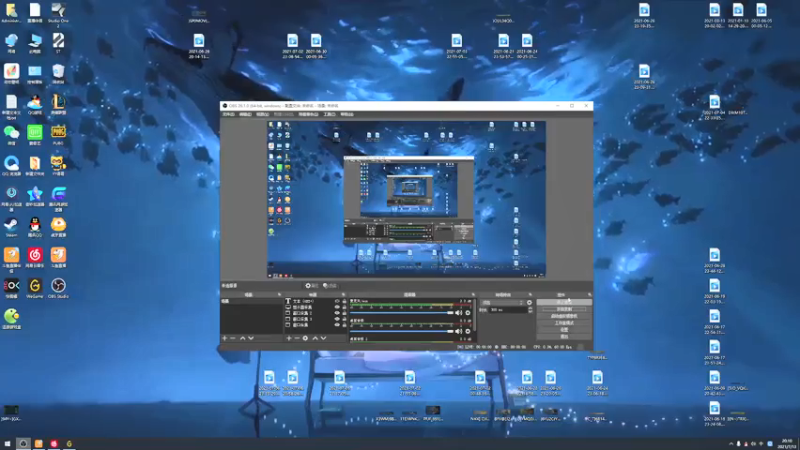Mute the desktop audio speaker icon
This screenshot has width=800, height=450.
tap(459, 332)
